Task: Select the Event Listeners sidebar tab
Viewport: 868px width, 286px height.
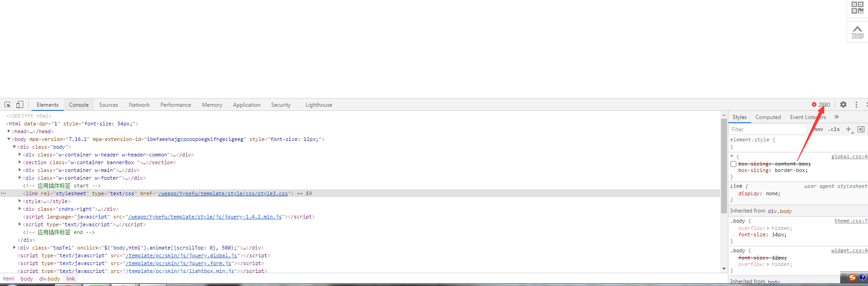Action: (x=808, y=117)
